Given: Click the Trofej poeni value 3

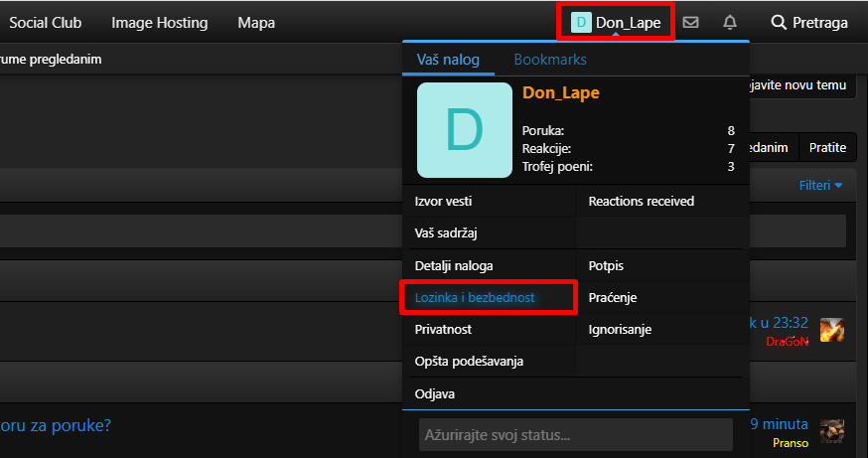Looking at the screenshot, I should click(x=731, y=166).
